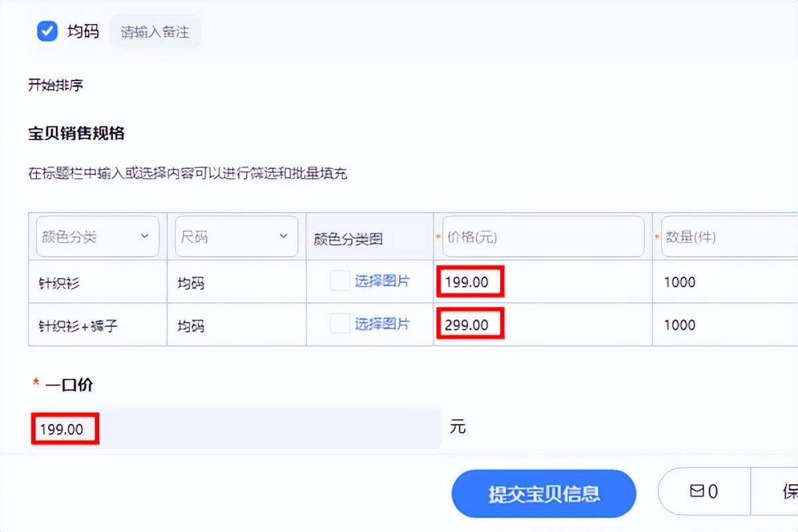Click the 价格(元) header filter box
Screen dimensions: 798x532
pyautogui.click(x=542, y=236)
